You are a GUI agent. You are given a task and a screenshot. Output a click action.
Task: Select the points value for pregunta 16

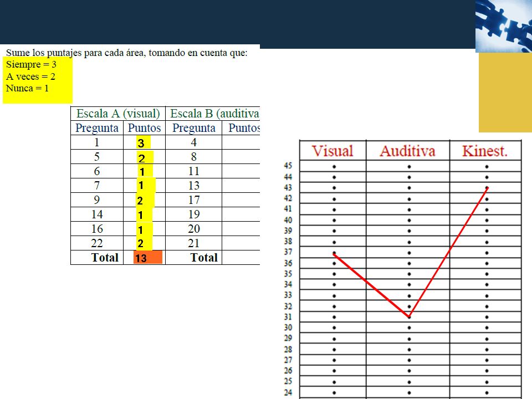click(x=140, y=230)
